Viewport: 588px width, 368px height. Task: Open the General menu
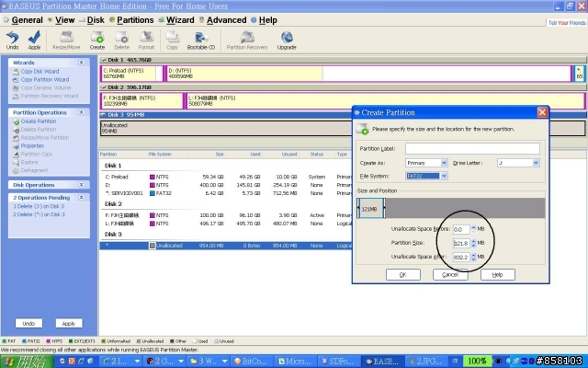point(27,20)
